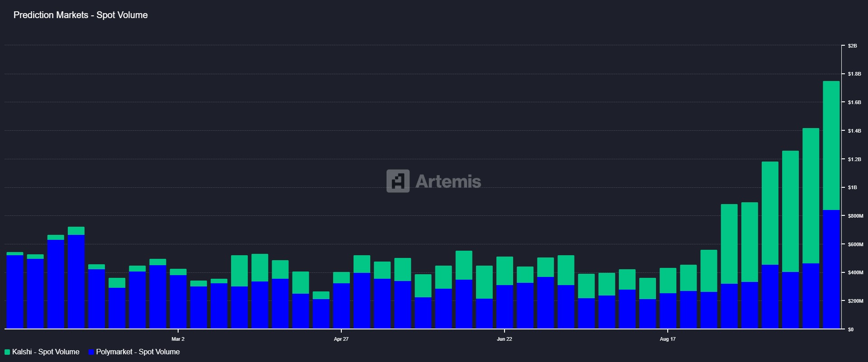868x362 pixels.
Task: Toggle the Polymarket - Spot Volume legend series
Action: pos(137,352)
